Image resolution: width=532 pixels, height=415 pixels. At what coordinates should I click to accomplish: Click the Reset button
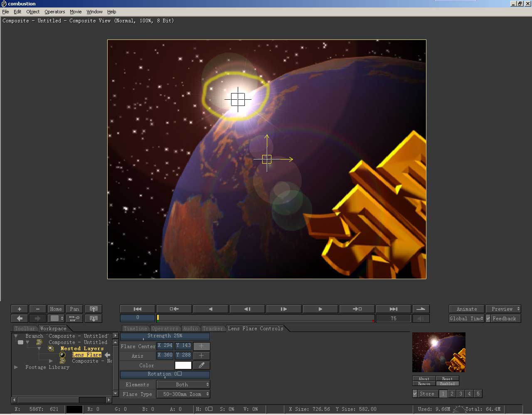pyautogui.click(x=447, y=378)
